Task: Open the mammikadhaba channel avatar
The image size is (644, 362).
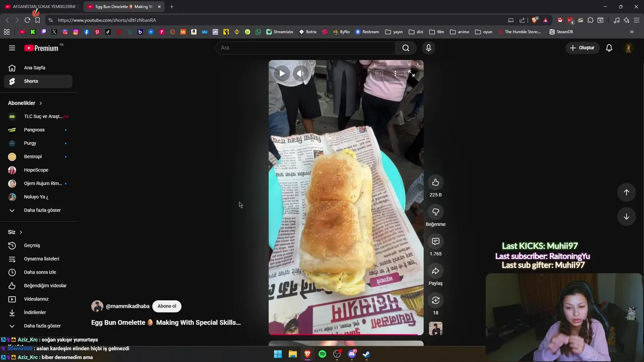Action: click(97, 306)
